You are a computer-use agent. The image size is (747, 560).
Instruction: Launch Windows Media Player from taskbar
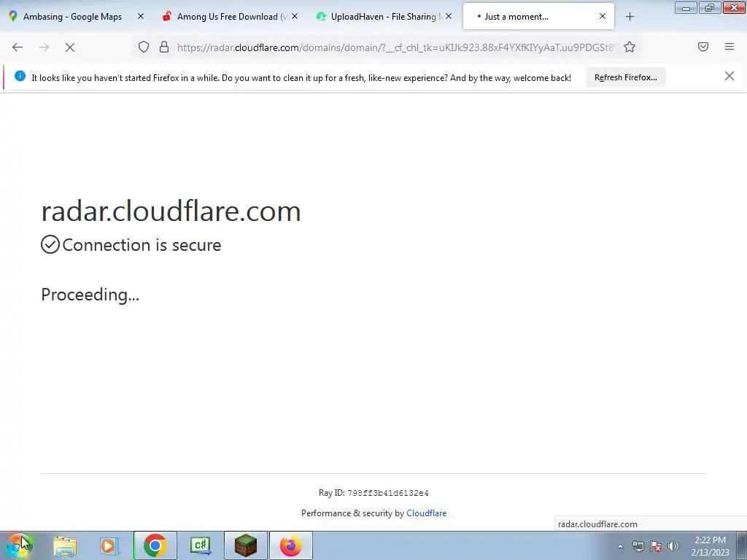coord(109,545)
